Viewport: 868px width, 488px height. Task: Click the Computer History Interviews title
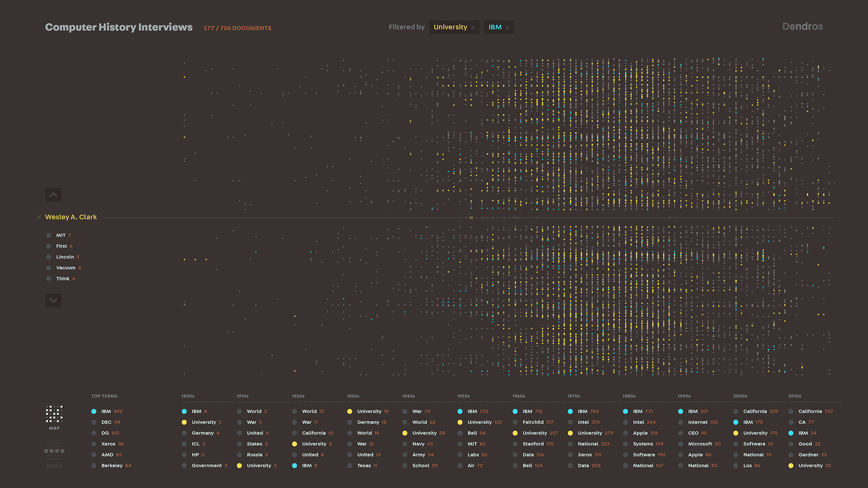click(118, 27)
